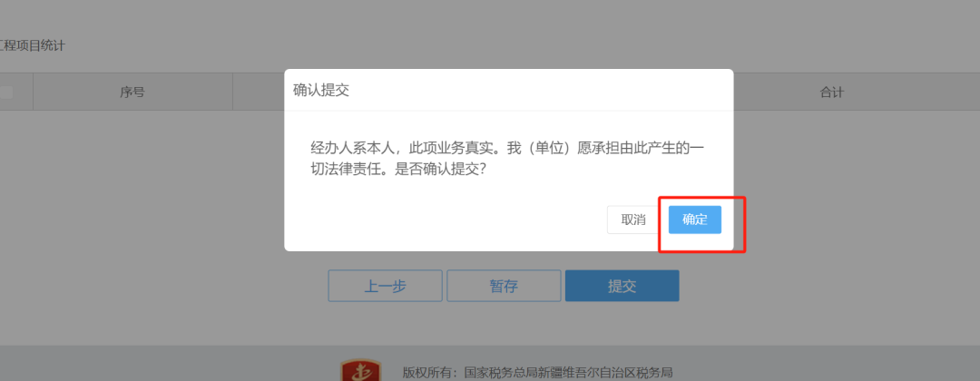Viewport: 980px width, 381px height.
Task: Click the 工程项目统计 section heading
Action: pyautogui.click(x=33, y=45)
